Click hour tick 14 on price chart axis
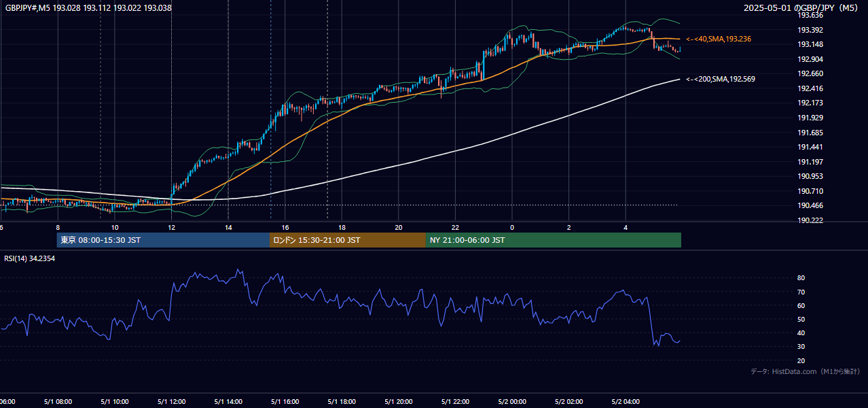 tap(228, 228)
